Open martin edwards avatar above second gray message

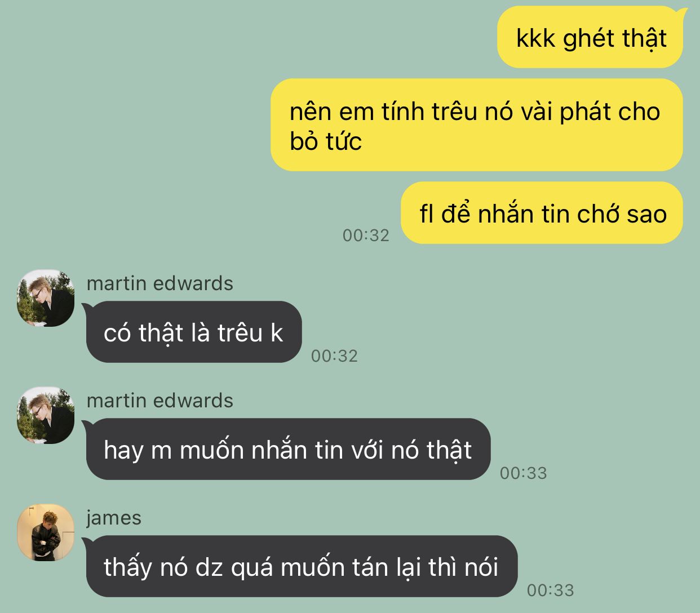click(46, 415)
